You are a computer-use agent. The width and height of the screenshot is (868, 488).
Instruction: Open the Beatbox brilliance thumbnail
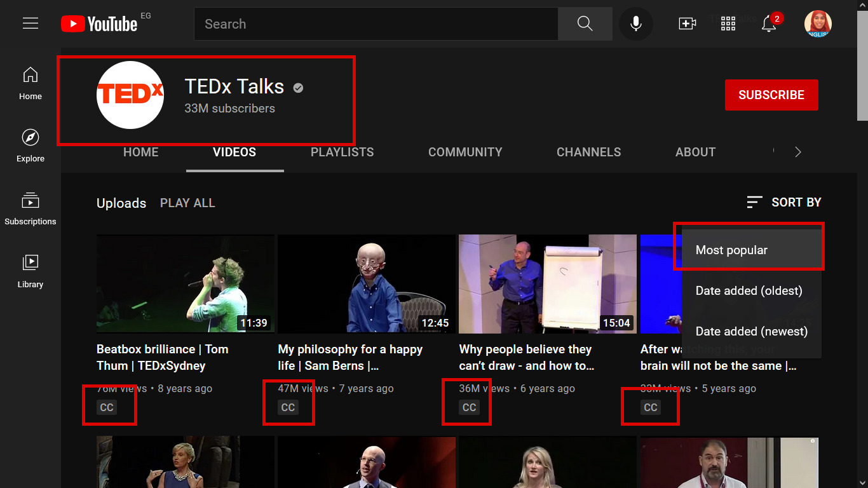[186, 284]
